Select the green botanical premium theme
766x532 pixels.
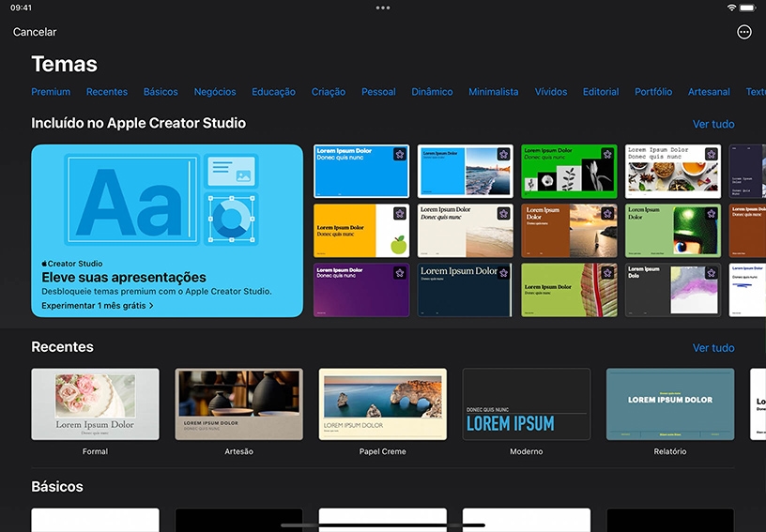click(569, 171)
